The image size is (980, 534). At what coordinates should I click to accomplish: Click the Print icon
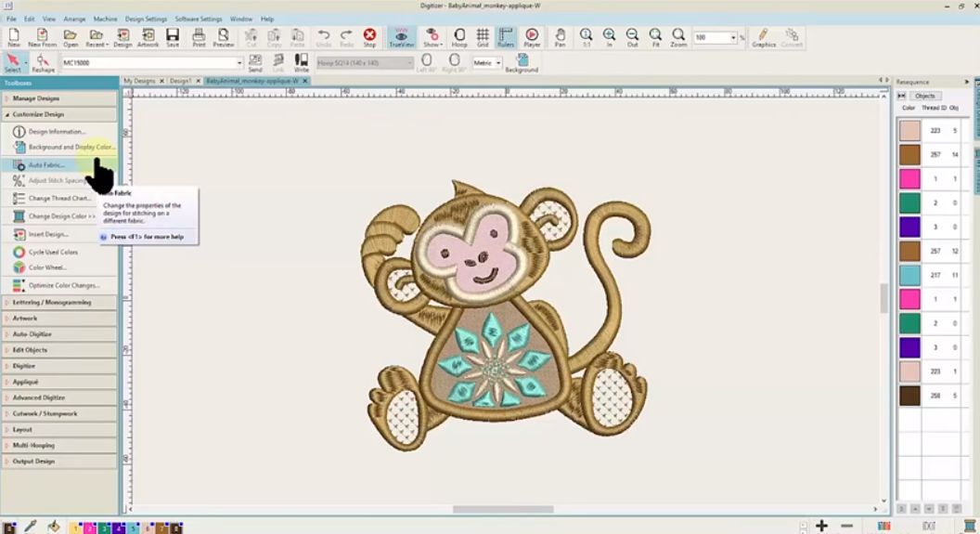click(199, 37)
